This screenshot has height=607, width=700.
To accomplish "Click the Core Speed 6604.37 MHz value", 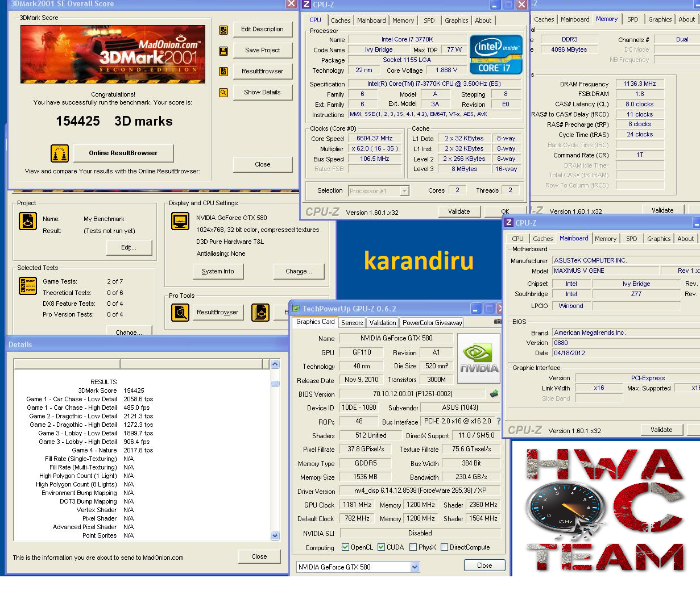I will pos(374,139).
